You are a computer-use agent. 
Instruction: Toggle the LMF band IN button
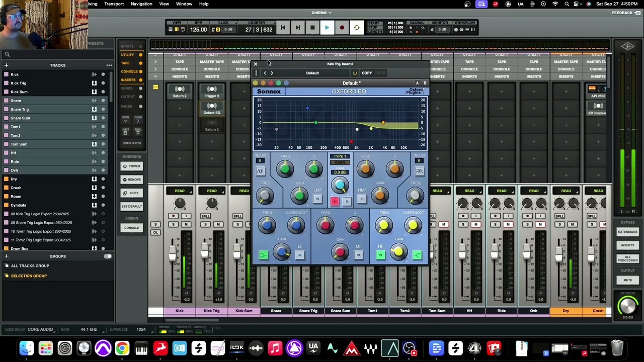(x=317, y=199)
